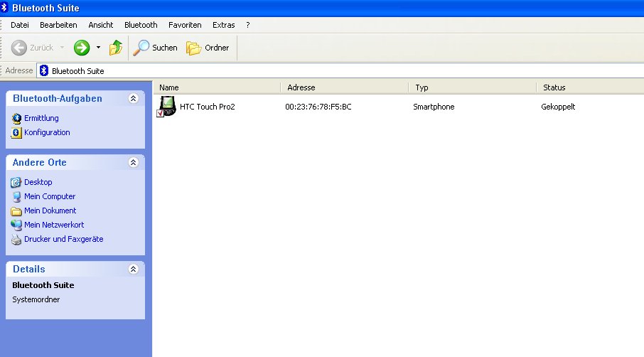Open the Favoriten menu
The width and height of the screenshot is (644, 357).
click(185, 25)
